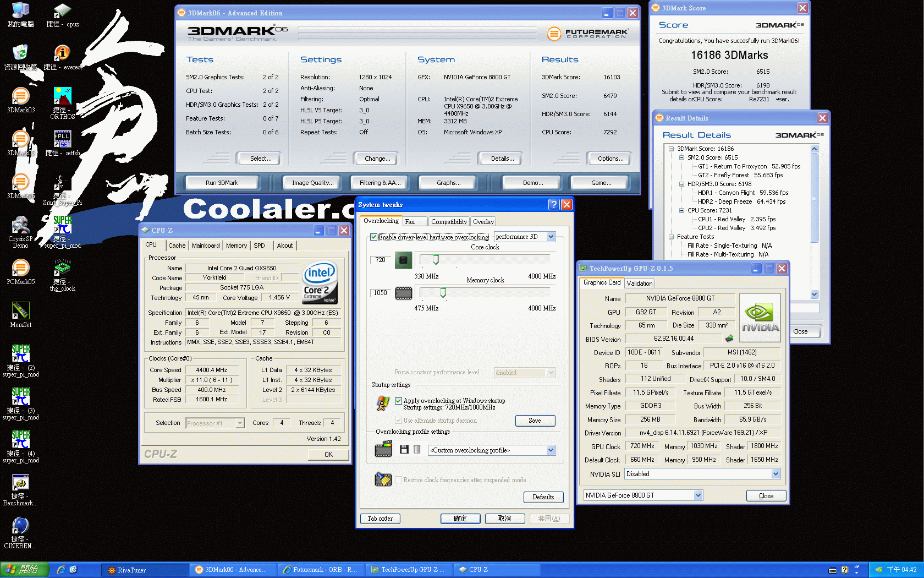Launch the PCMark05 desktop icon
Image resolution: width=924 pixels, height=578 pixels.
pos(20,272)
